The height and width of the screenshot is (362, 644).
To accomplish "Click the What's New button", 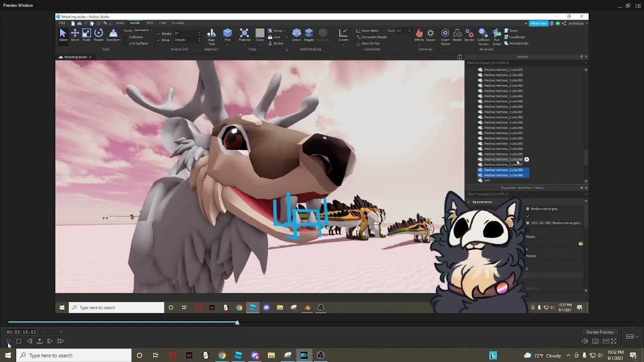I will 538,24.
